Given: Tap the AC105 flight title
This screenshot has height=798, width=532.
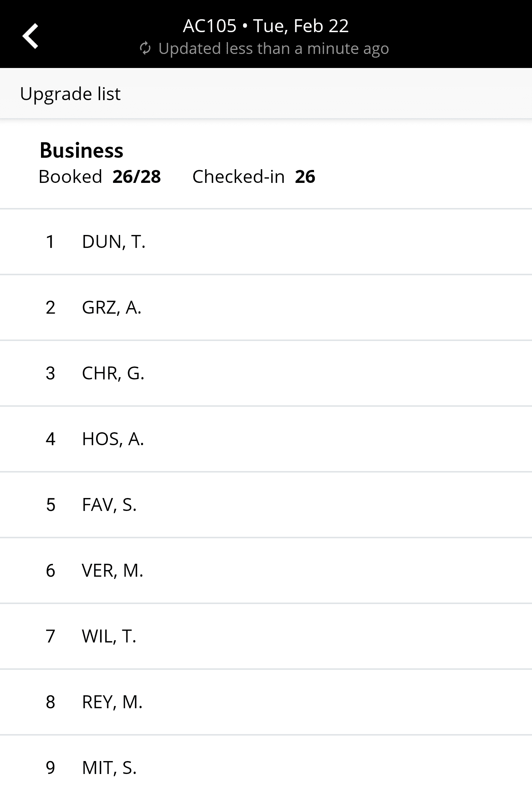Looking at the screenshot, I should (x=266, y=26).
